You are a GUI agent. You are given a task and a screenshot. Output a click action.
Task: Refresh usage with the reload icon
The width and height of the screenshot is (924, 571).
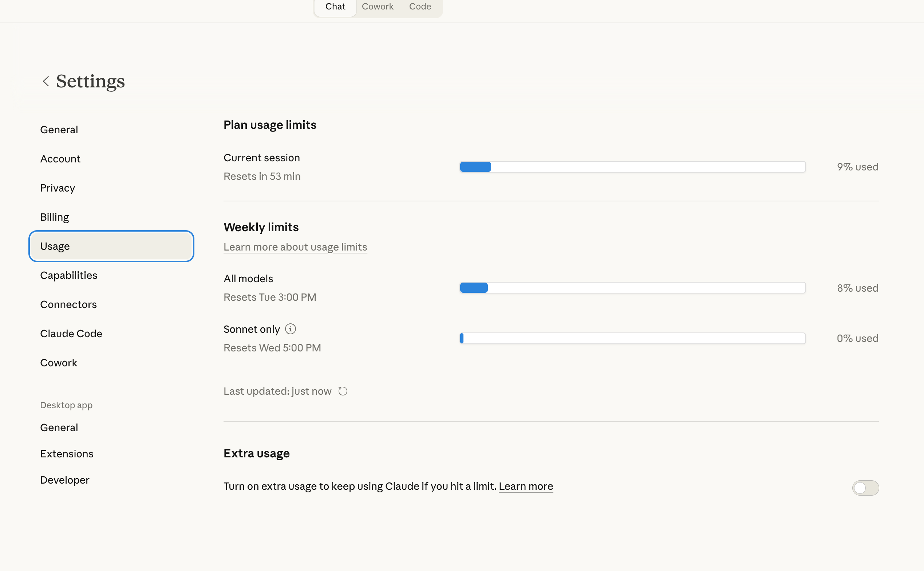343,391
